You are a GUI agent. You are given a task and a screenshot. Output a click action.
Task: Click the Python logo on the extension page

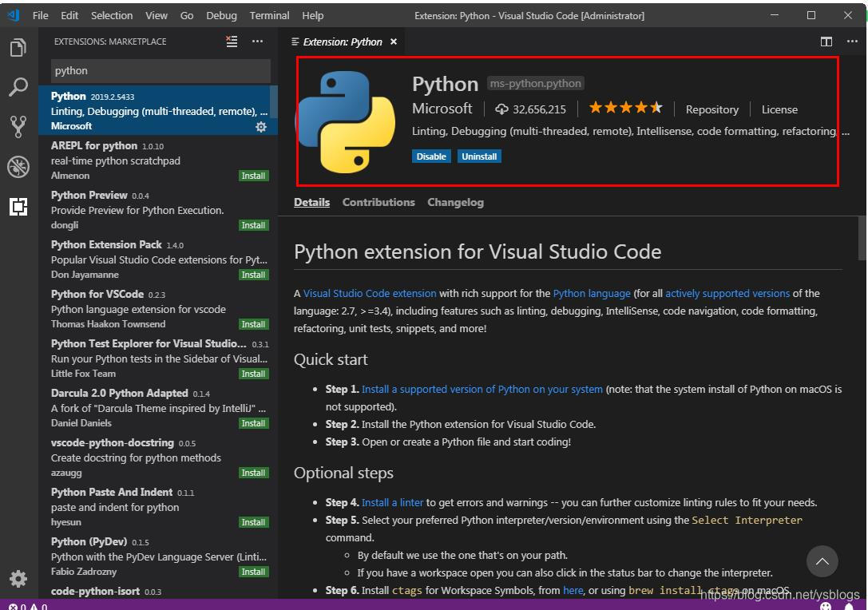pyautogui.click(x=347, y=122)
